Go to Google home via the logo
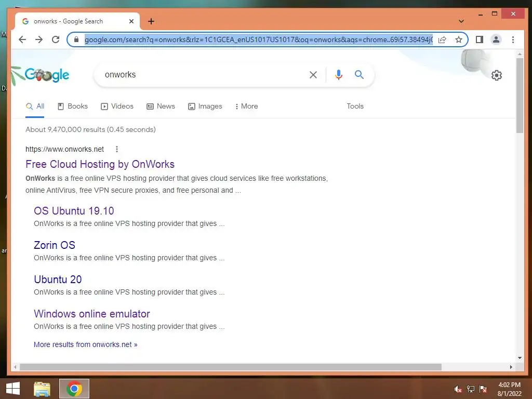 coord(47,75)
